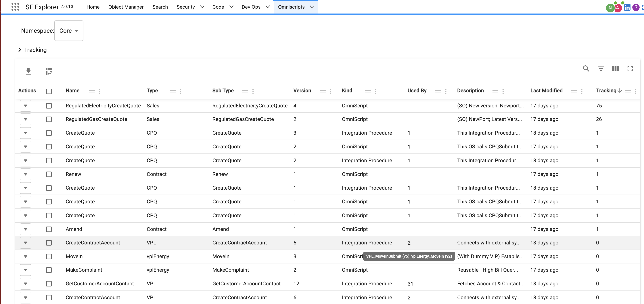Open actions dropdown for MoveIn row
This screenshot has width=644, height=304.
[x=26, y=256]
